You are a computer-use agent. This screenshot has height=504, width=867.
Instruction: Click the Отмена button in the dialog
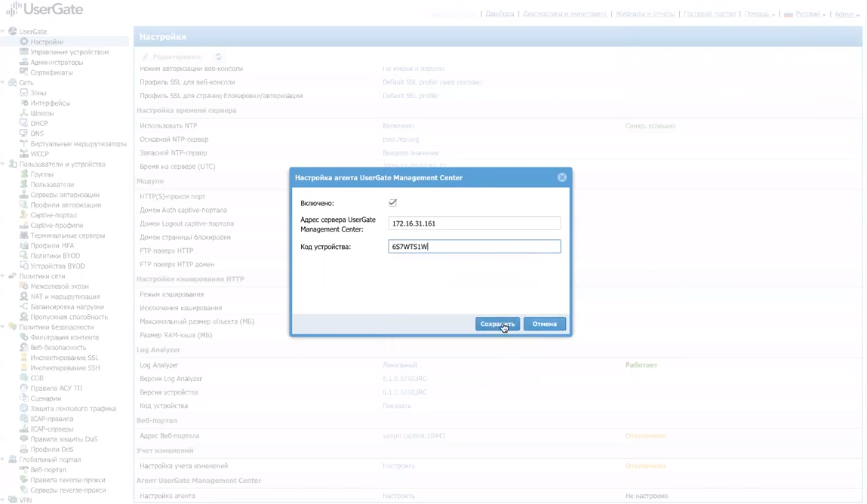point(545,324)
